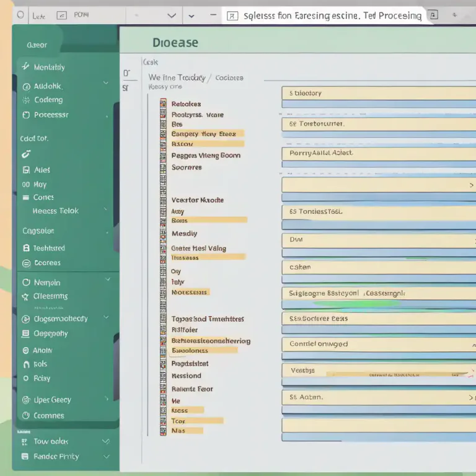The image size is (476, 476).
Task: Click the Cfleesmng star icon
Action: [25, 297]
